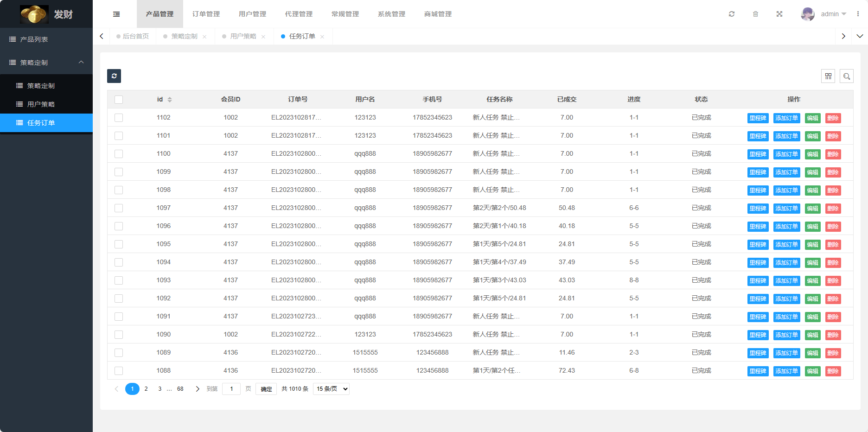This screenshot has height=432, width=868.
Task: Switch to the 后台首页 tab
Action: [133, 36]
